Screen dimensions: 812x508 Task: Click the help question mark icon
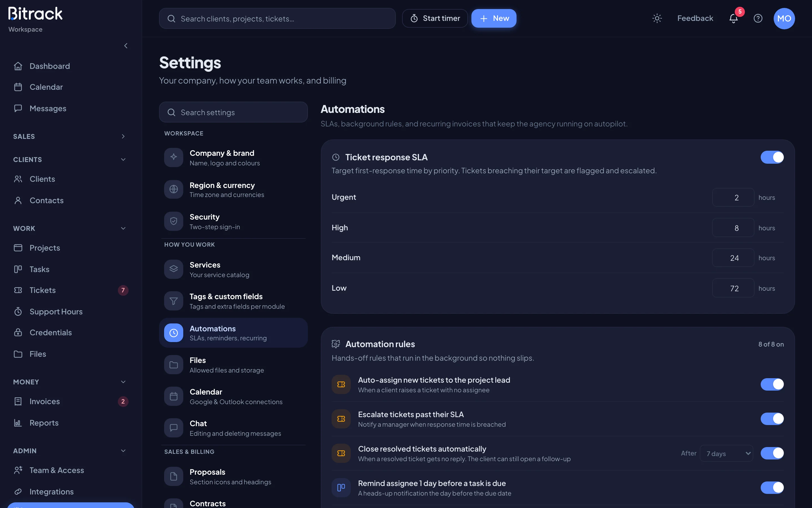point(758,18)
